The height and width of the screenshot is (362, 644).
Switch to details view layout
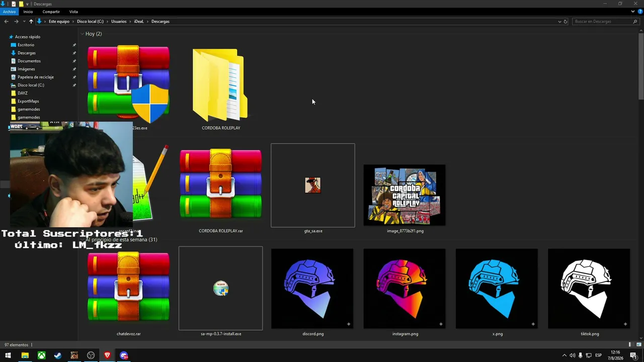click(630, 345)
